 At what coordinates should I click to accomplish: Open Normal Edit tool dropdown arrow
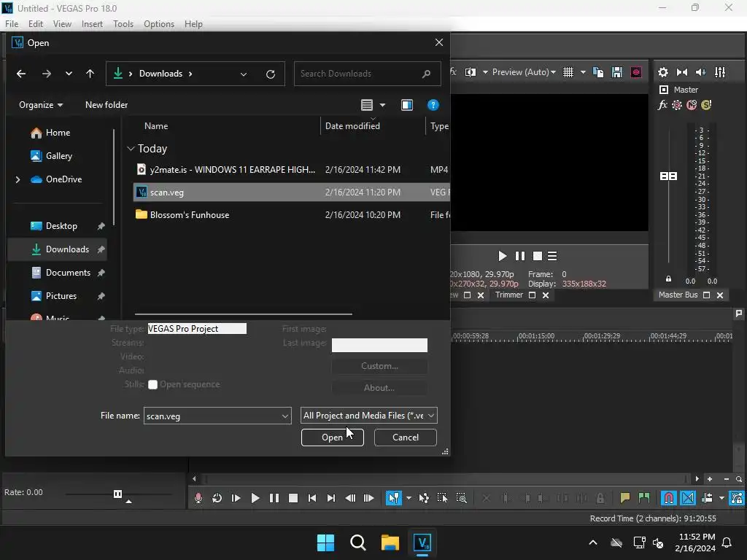pyautogui.click(x=409, y=498)
